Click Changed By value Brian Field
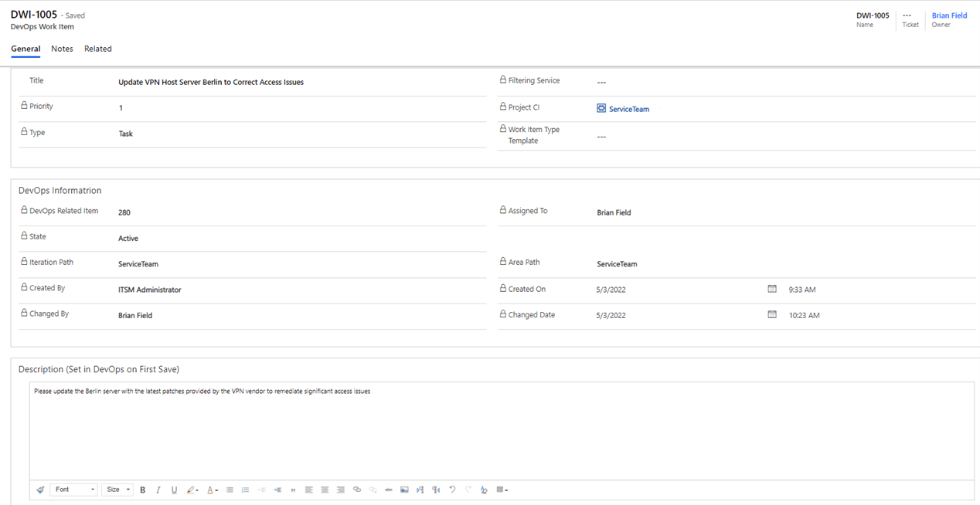Viewport: 980px width, 505px height. 135,315
